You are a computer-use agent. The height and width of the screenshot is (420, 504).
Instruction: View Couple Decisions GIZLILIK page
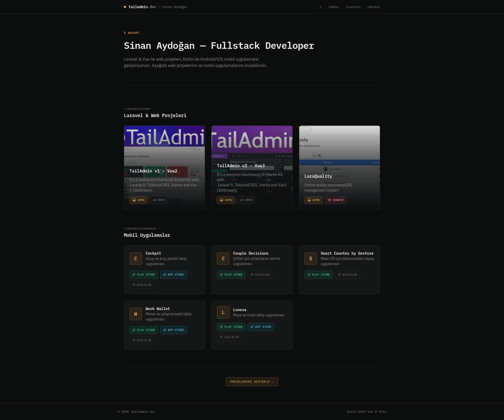[x=260, y=275]
